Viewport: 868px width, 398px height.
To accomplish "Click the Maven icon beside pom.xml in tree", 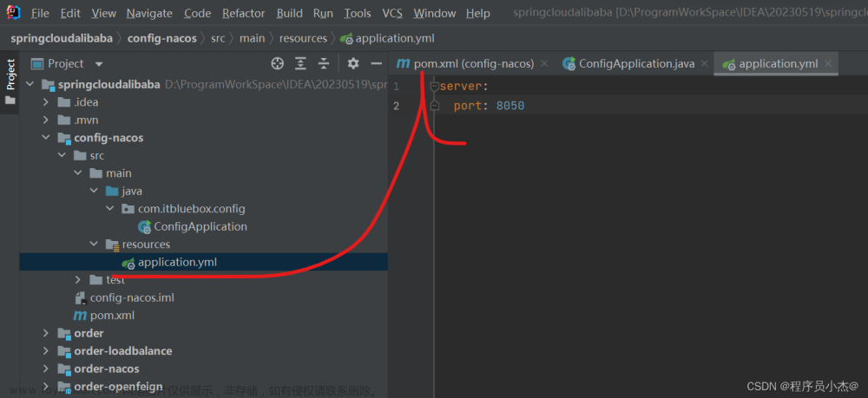I will pos(80,316).
